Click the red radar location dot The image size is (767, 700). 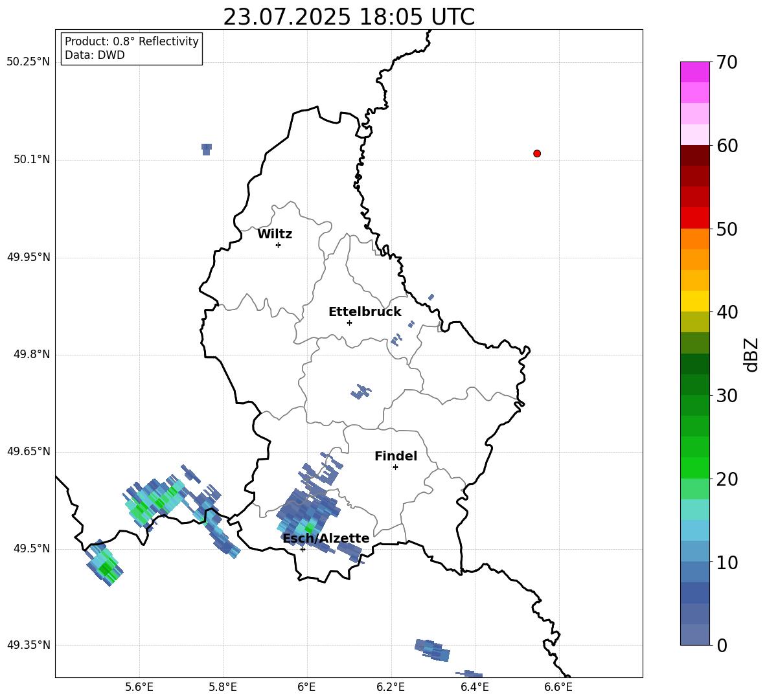click(537, 153)
